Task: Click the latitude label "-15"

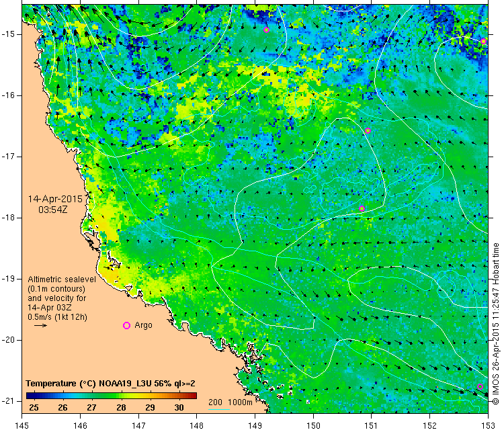Action: 7,34
